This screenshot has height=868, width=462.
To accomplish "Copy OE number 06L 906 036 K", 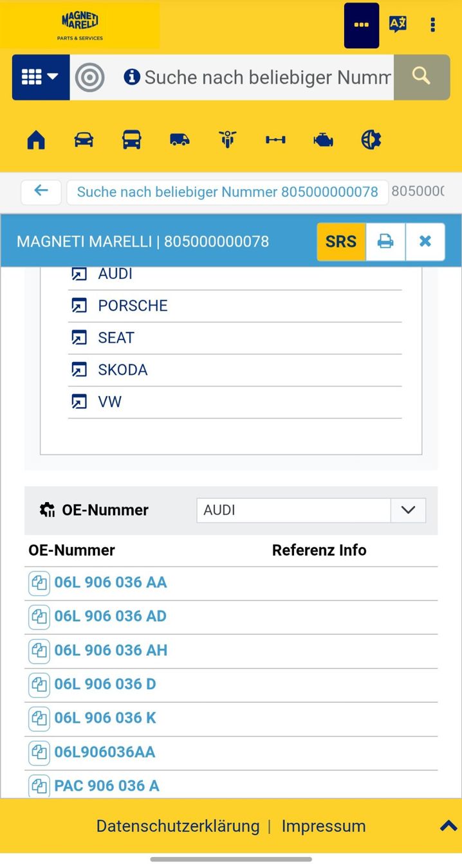I will pyautogui.click(x=39, y=719).
